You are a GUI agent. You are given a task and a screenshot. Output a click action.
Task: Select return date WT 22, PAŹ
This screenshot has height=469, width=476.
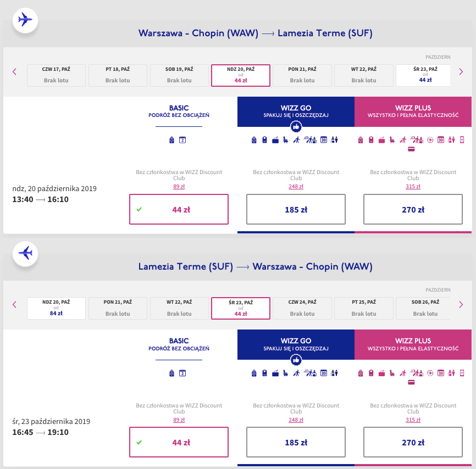coord(179,308)
